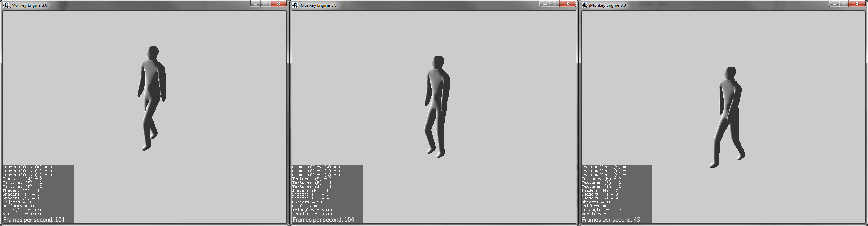The height and width of the screenshot is (226, 868).
Task: Click Textures (M) = 2 in left window
Action: 22,179
